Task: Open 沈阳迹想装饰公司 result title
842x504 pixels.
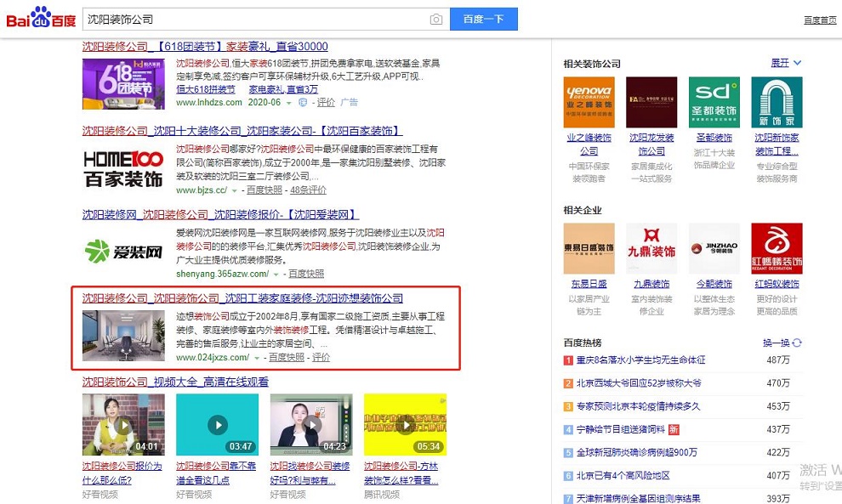Action: 242,298
